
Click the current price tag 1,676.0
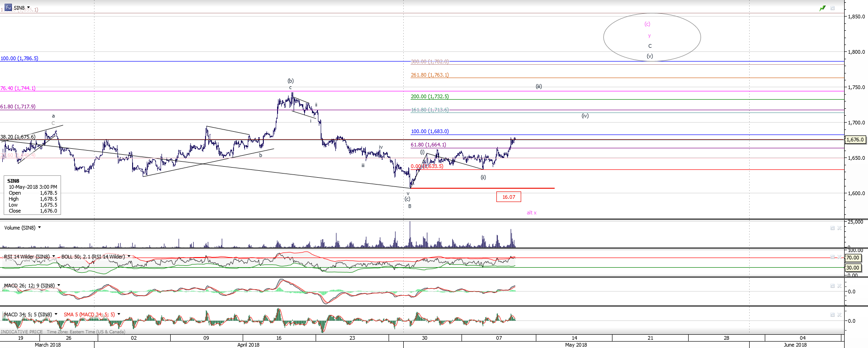pos(855,140)
